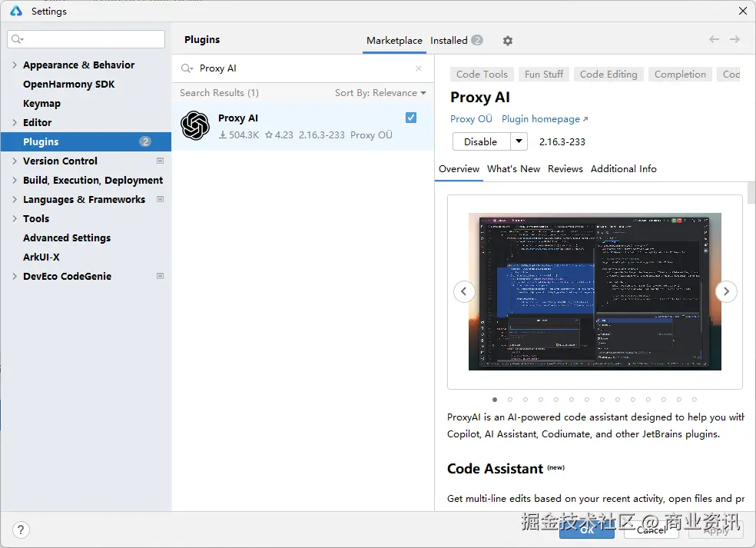Show previous screenshot in carousel
Viewport: 756px width, 548px height.
(x=464, y=291)
